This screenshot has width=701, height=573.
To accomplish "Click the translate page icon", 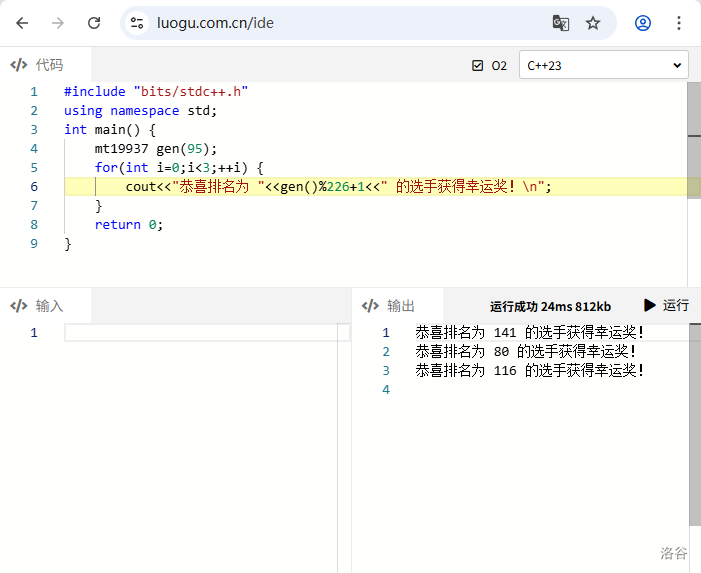I will click(561, 23).
